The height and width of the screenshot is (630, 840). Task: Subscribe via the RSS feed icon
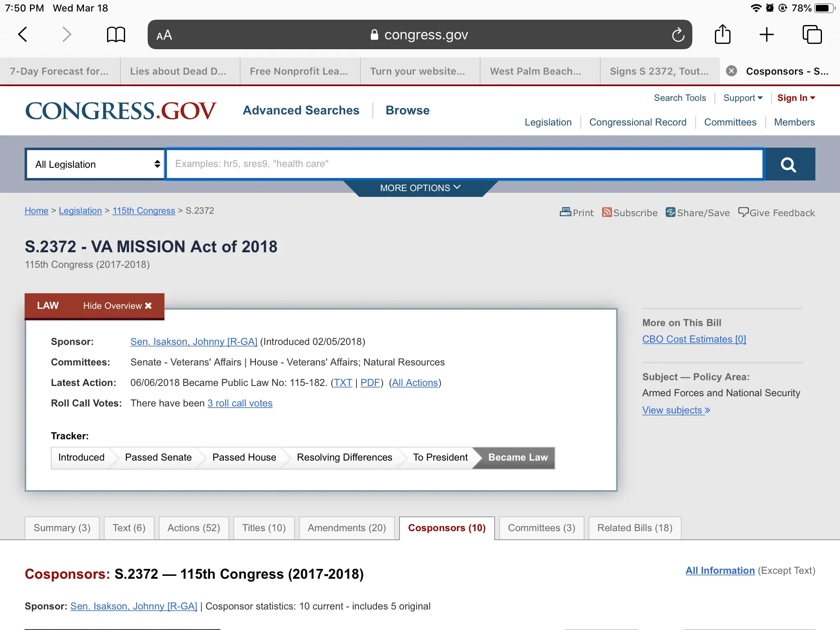[630, 212]
